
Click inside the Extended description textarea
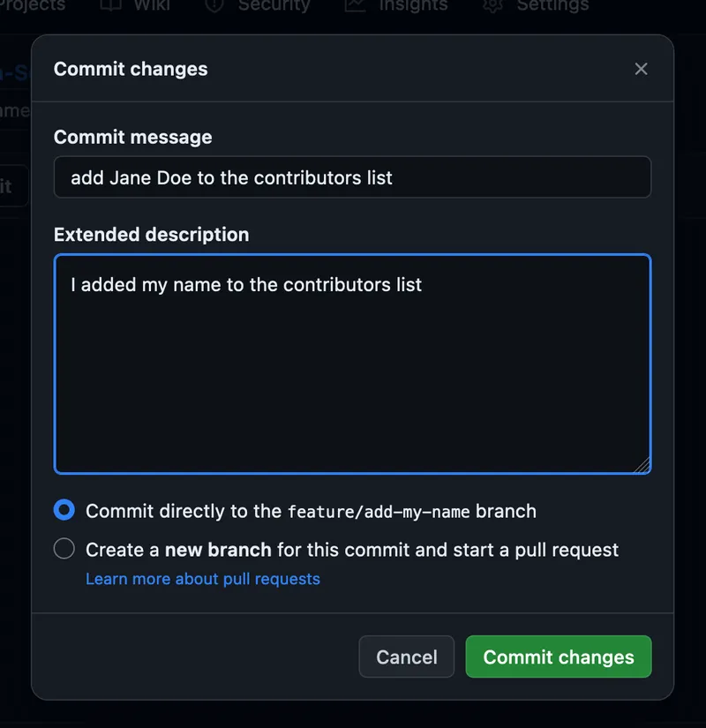click(353, 362)
